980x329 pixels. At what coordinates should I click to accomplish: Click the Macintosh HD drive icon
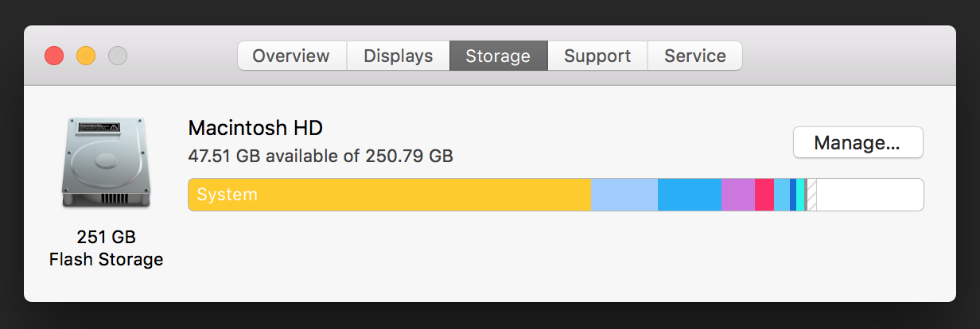[x=106, y=163]
